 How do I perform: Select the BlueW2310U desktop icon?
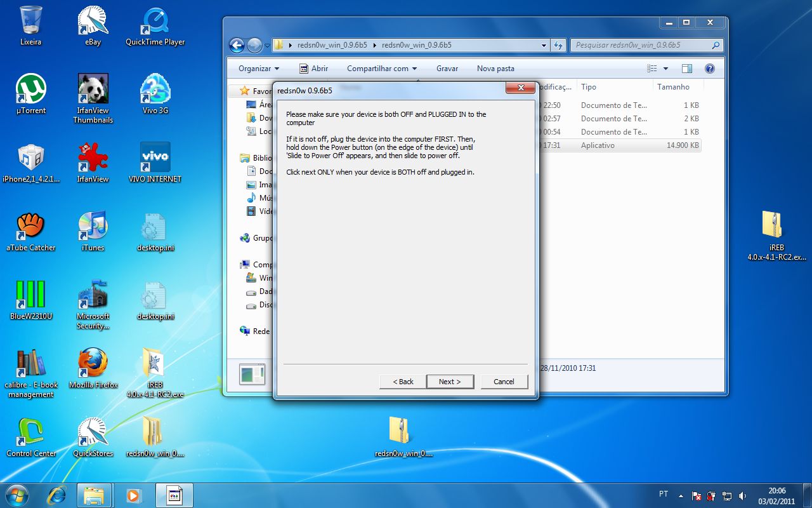(x=30, y=300)
